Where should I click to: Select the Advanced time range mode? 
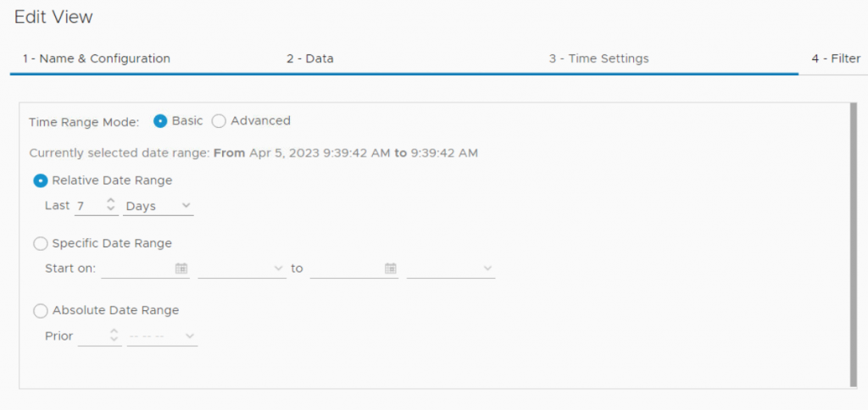click(x=219, y=121)
